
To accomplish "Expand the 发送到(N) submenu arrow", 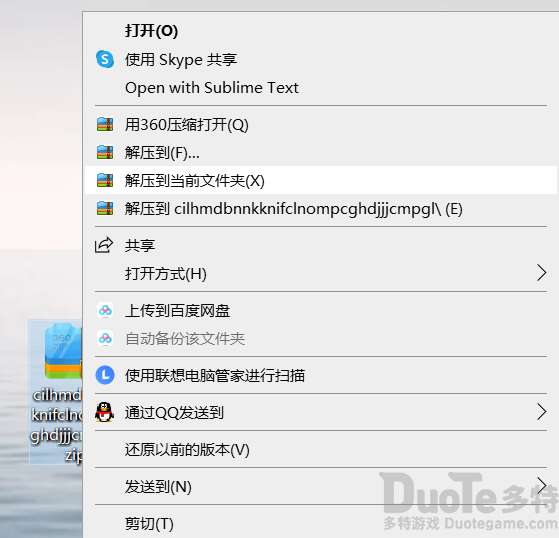I will [x=542, y=486].
